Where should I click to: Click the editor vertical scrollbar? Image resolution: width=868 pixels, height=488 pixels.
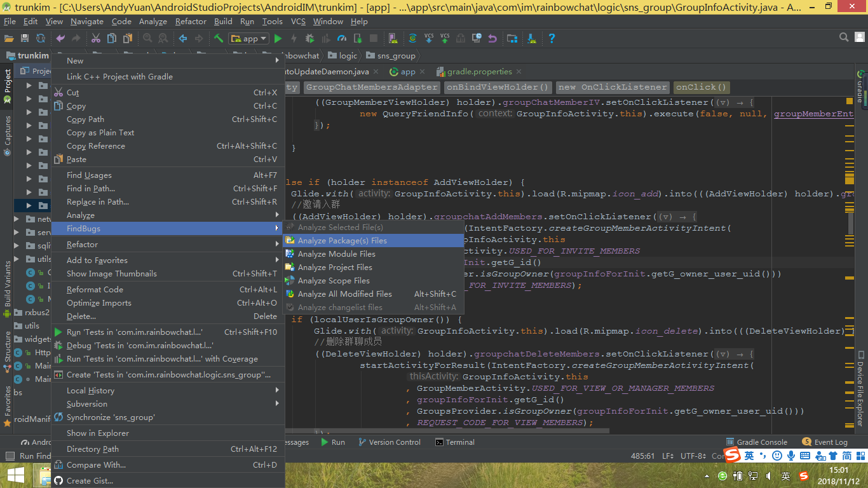tap(851, 222)
